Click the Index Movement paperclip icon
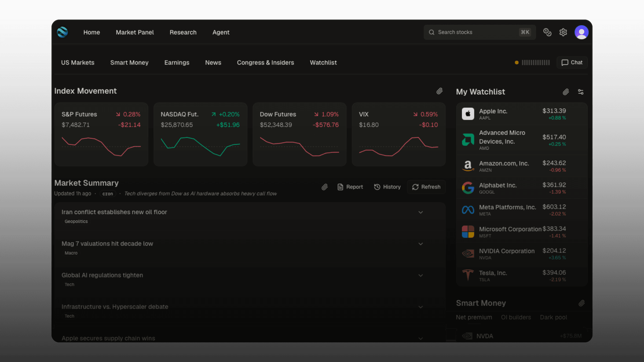 click(x=439, y=91)
